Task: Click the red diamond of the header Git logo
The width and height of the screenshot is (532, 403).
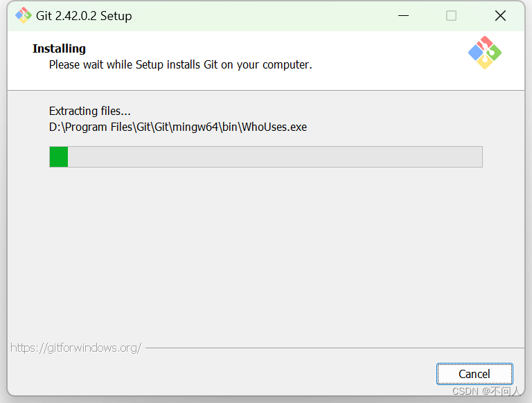Action: (x=486, y=44)
